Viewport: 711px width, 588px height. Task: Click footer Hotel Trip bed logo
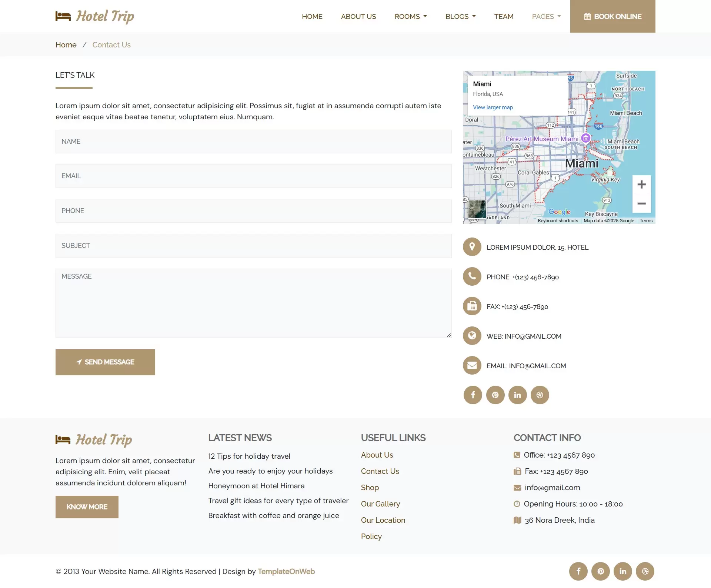coord(94,440)
